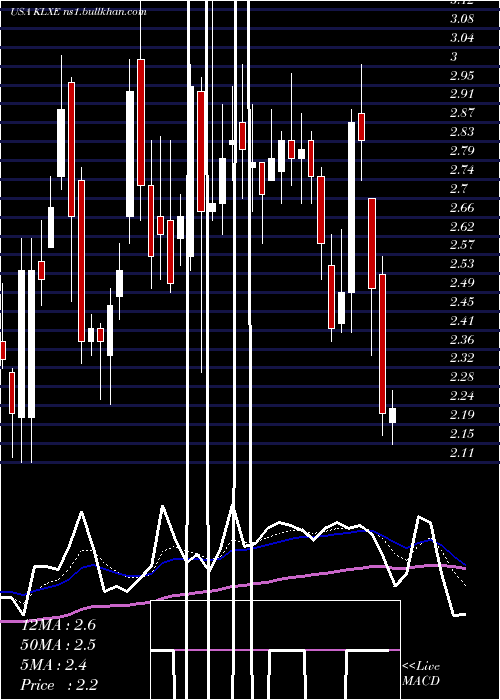This screenshot has width=500, height=700.
Task: Click the 2.95 price axis label
Action: click(x=462, y=75)
